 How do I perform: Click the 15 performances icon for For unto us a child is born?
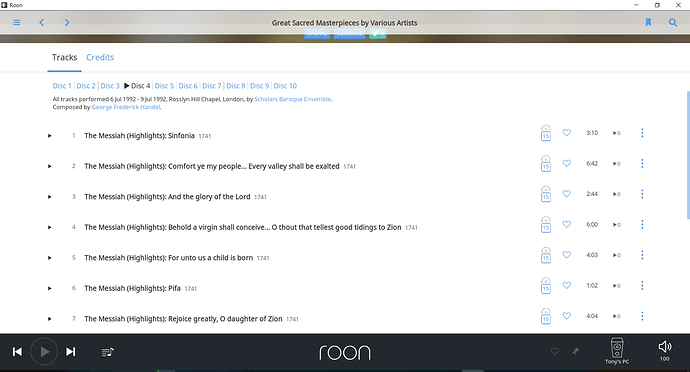[x=546, y=255]
